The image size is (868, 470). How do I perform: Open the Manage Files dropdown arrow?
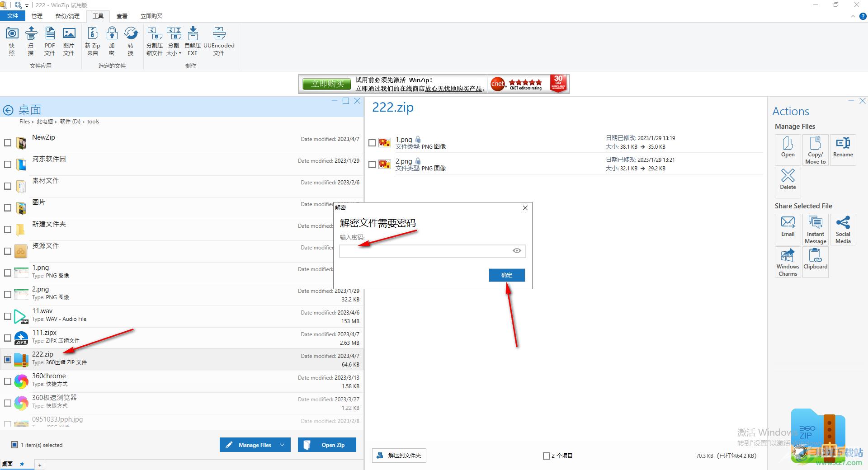282,445
